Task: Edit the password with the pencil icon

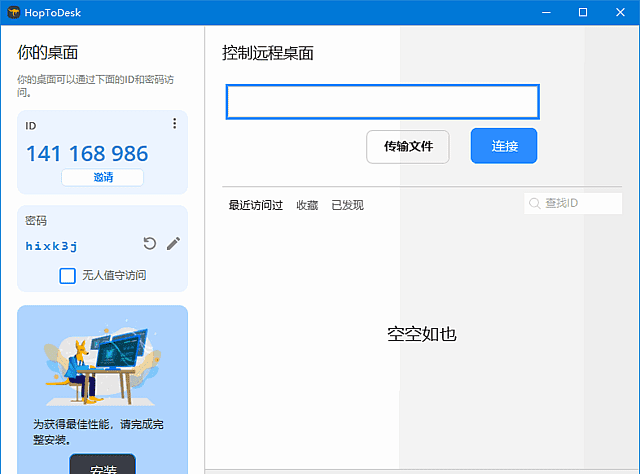Action: tap(173, 243)
